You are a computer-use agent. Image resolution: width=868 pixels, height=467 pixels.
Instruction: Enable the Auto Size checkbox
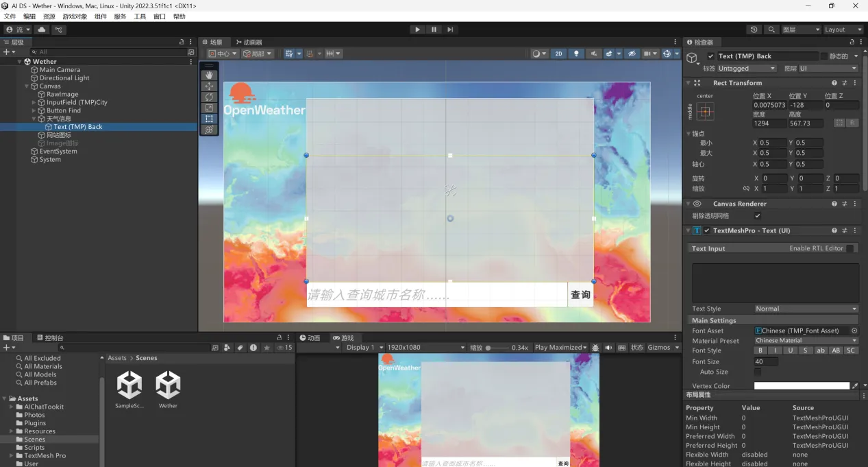[758, 372]
